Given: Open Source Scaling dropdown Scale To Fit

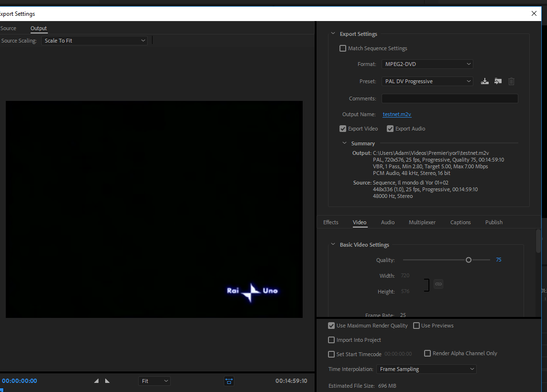Looking at the screenshot, I should click(x=94, y=41).
